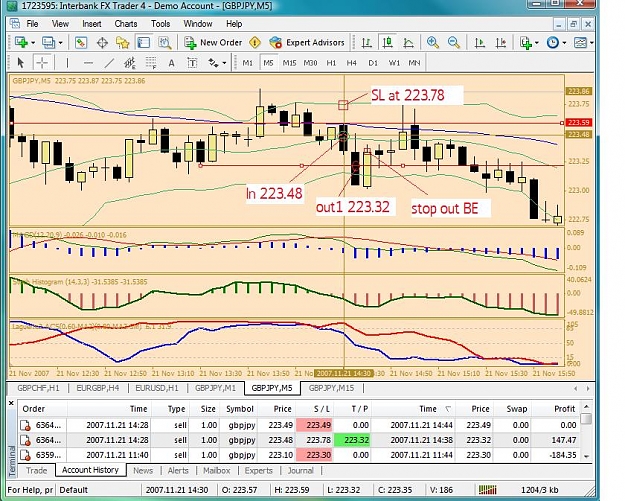
Task: Open the Arrows dropdown arrow
Action: pos(224,63)
